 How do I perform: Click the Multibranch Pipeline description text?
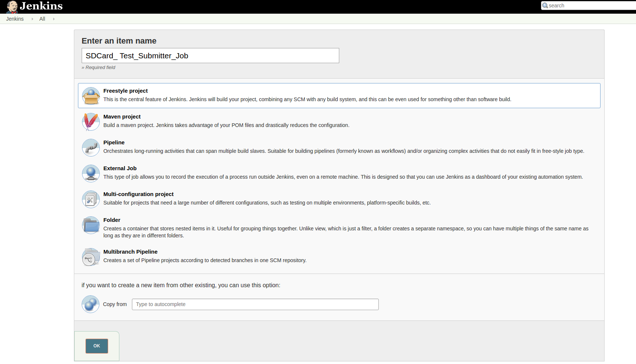tap(205, 260)
